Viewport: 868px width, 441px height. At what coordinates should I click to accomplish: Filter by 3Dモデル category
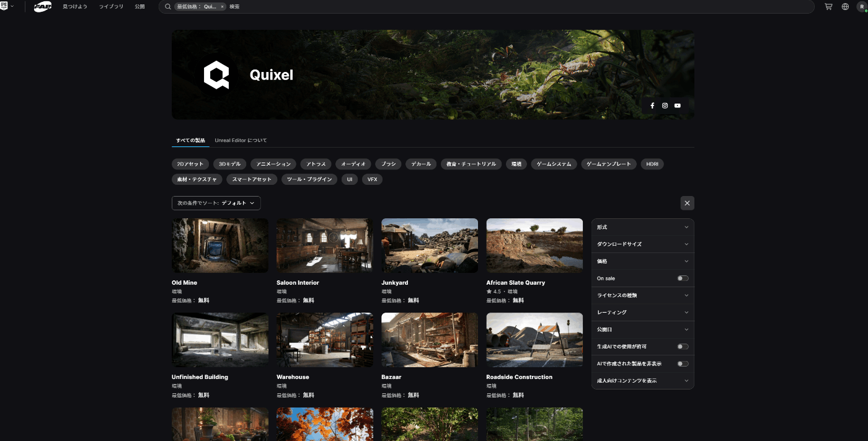pos(229,164)
